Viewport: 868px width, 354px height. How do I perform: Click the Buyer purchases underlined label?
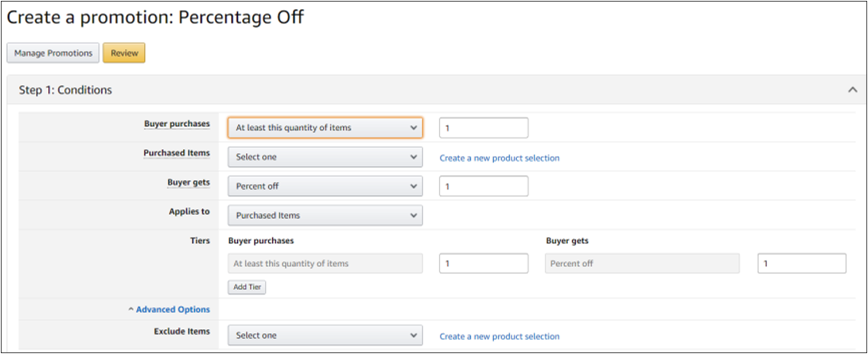click(x=177, y=124)
